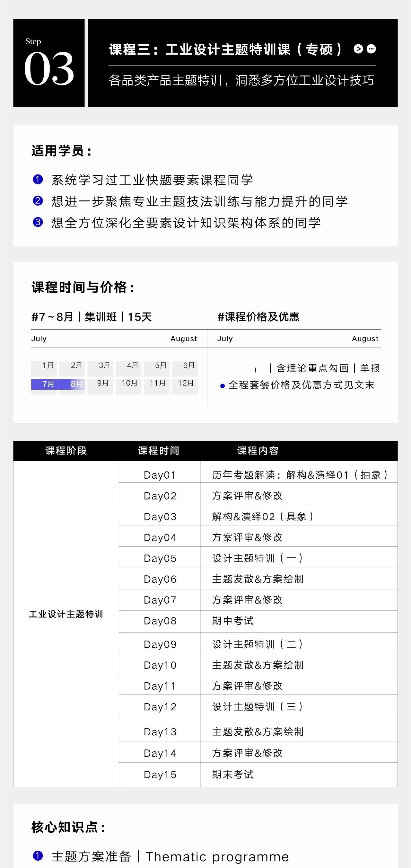Select the 9月 month cell
411x868 pixels.
pos(101,387)
